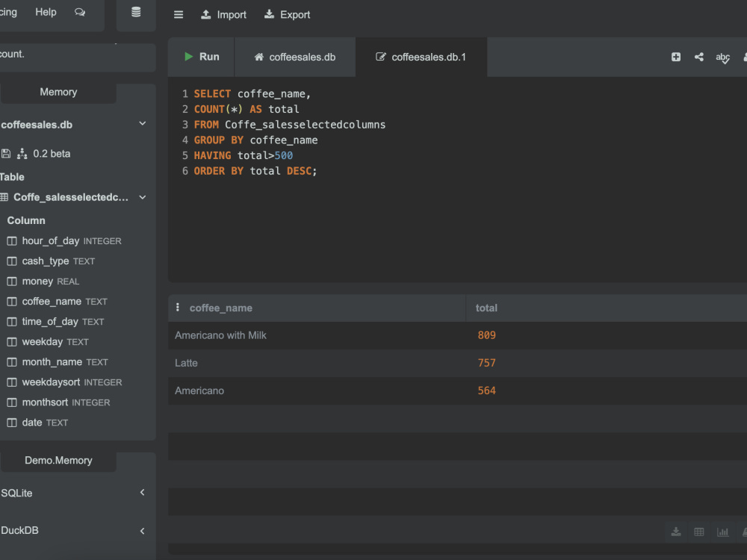Image resolution: width=747 pixels, height=560 pixels.
Task: Click the chat bubbles icon
Action: point(80,13)
